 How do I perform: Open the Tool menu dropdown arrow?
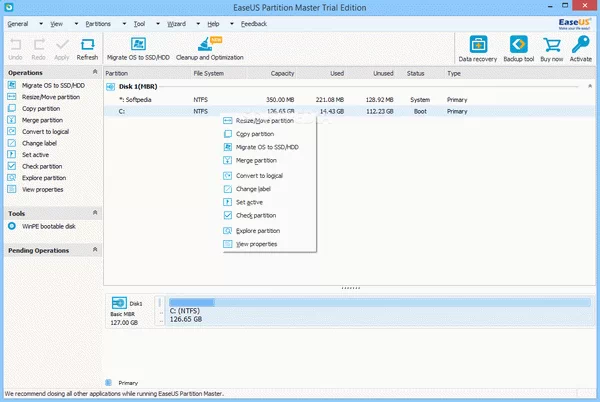(x=158, y=24)
